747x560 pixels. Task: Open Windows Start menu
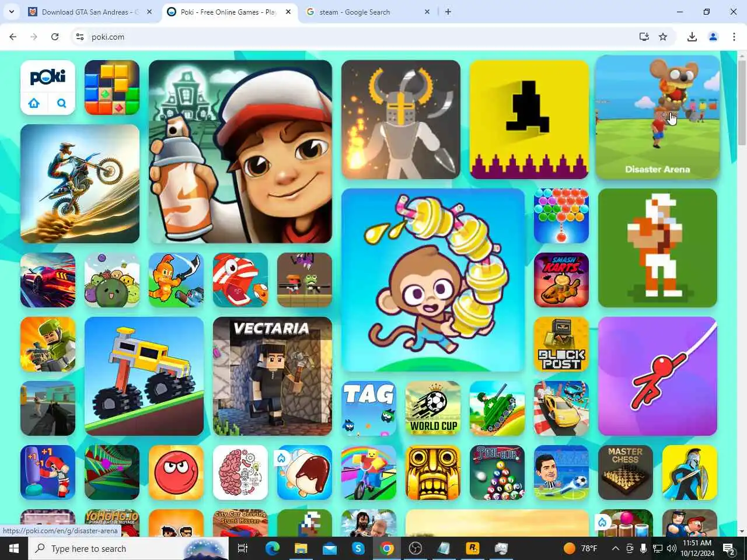point(14,548)
